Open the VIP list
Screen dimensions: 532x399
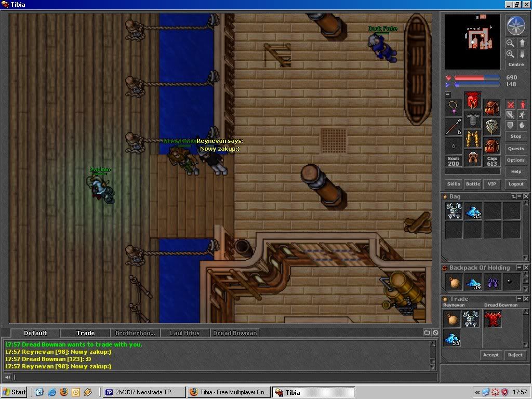click(492, 184)
